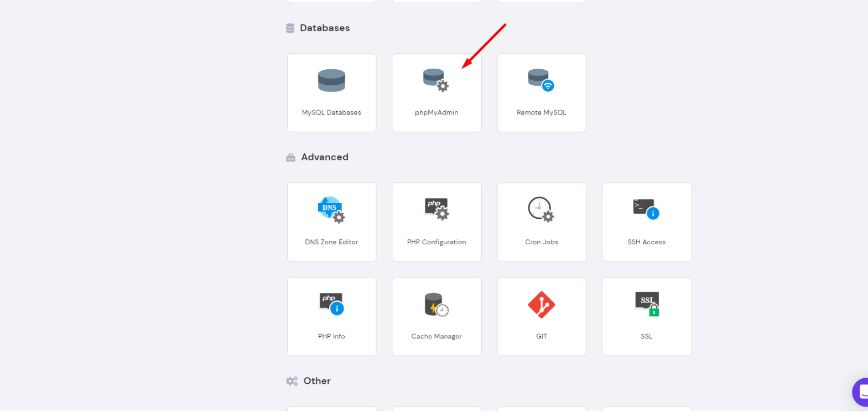Image resolution: width=868 pixels, height=417 pixels.
Task: Select the Advanced section heading
Action: (x=325, y=157)
